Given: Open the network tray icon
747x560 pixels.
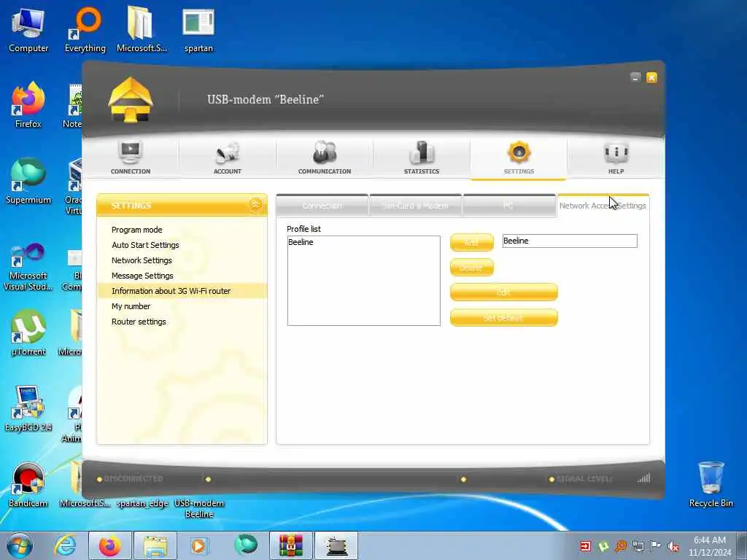Looking at the screenshot, I should click(638, 547).
